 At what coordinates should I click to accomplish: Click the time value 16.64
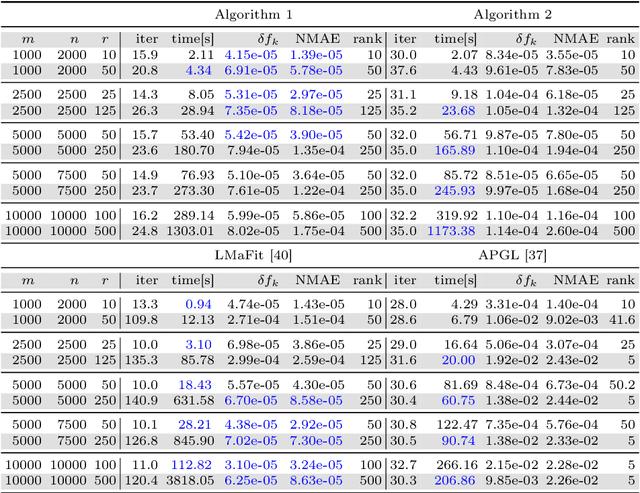tap(461, 345)
